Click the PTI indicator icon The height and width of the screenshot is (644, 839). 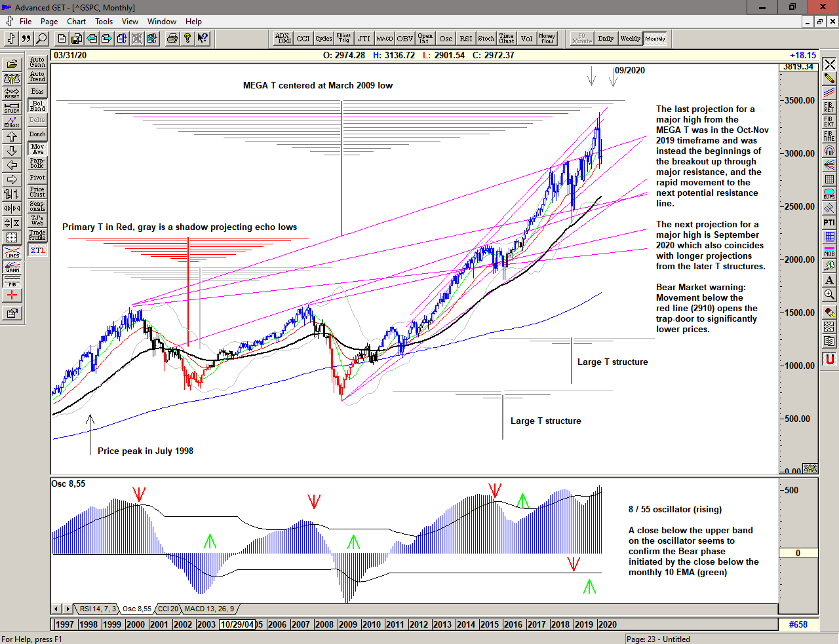click(x=829, y=223)
